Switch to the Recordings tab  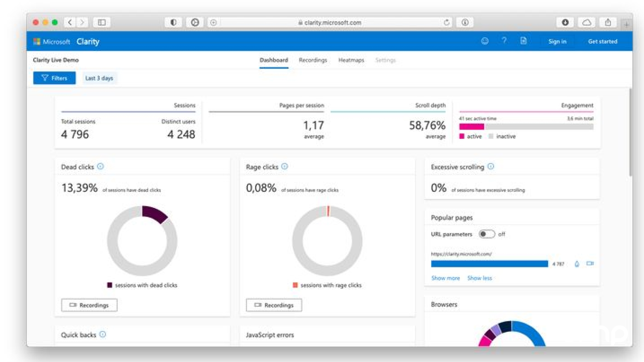(313, 60)
